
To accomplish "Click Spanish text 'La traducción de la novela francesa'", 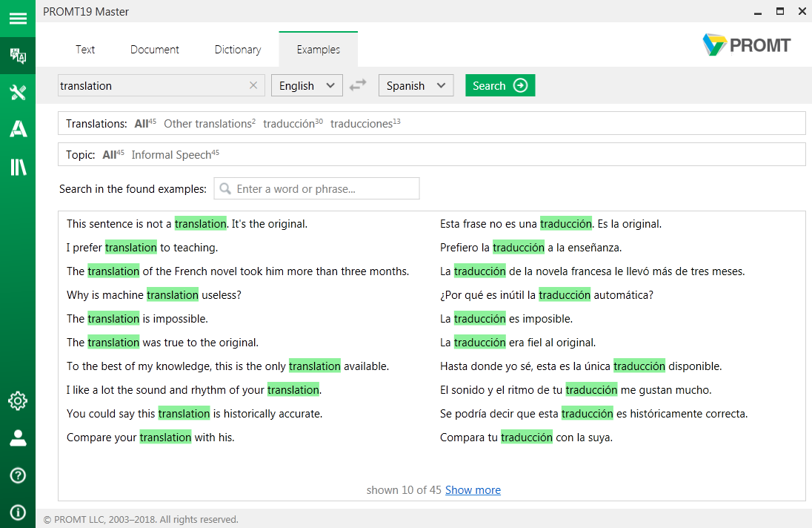I will [592, 271].
